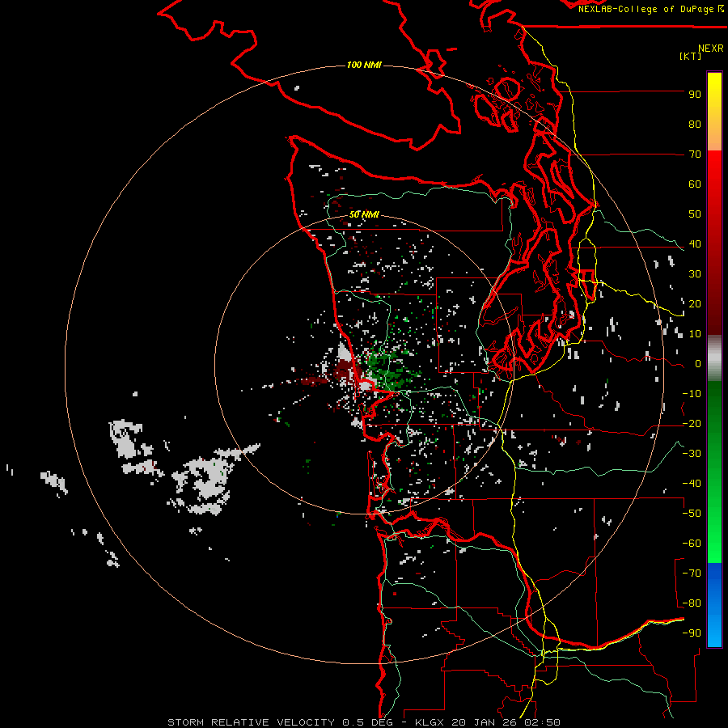728x728 pixels.
Task: Click the -50 knot scale label
Action: 692,514
